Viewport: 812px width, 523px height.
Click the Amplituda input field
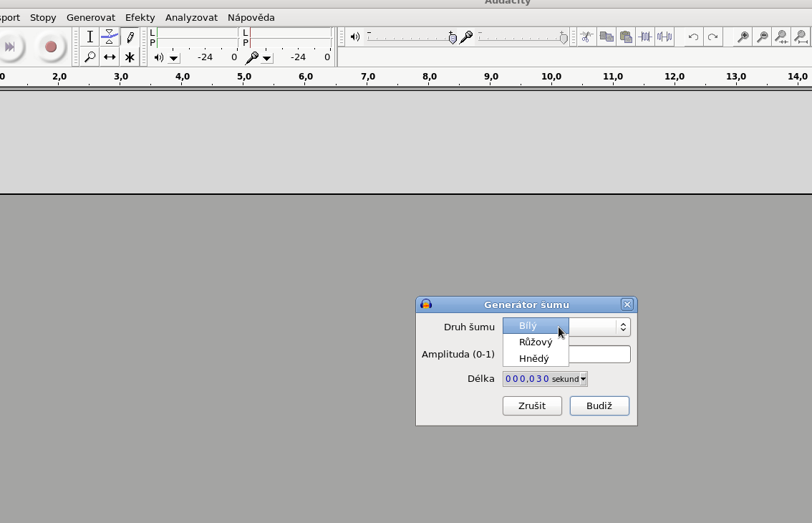(599, 354)
